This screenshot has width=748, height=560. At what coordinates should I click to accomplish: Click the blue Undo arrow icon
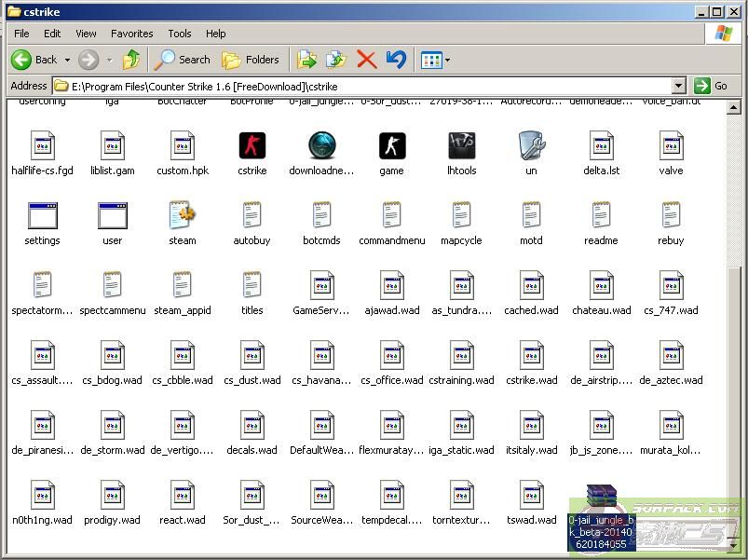coord(396,60)
